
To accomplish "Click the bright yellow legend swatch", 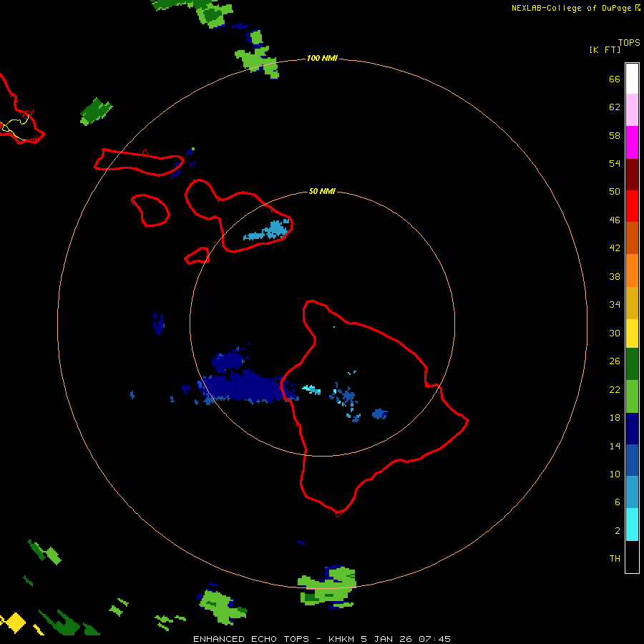I will click(x=632, y=333).
